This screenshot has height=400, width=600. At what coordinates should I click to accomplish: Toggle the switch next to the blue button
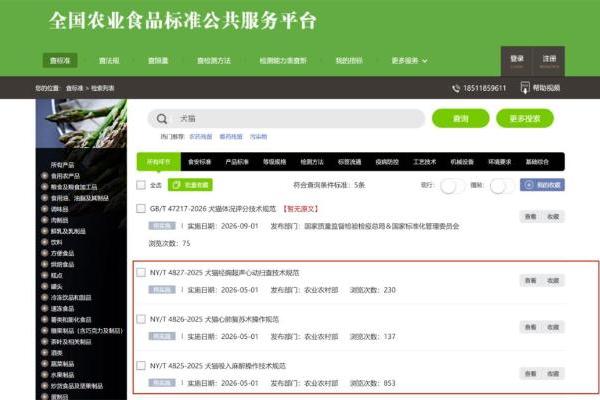coord(501,186)
